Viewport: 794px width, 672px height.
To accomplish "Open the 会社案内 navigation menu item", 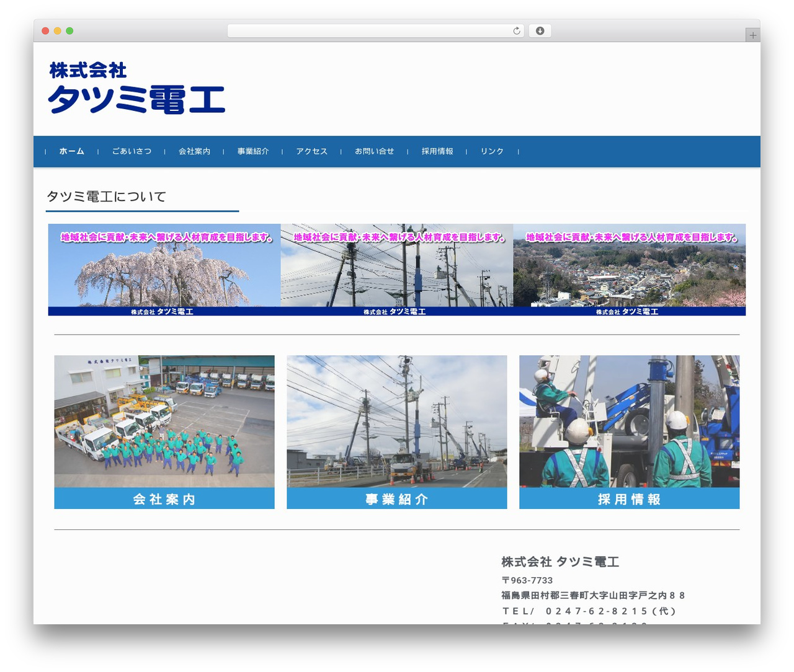I will point(194,151).
